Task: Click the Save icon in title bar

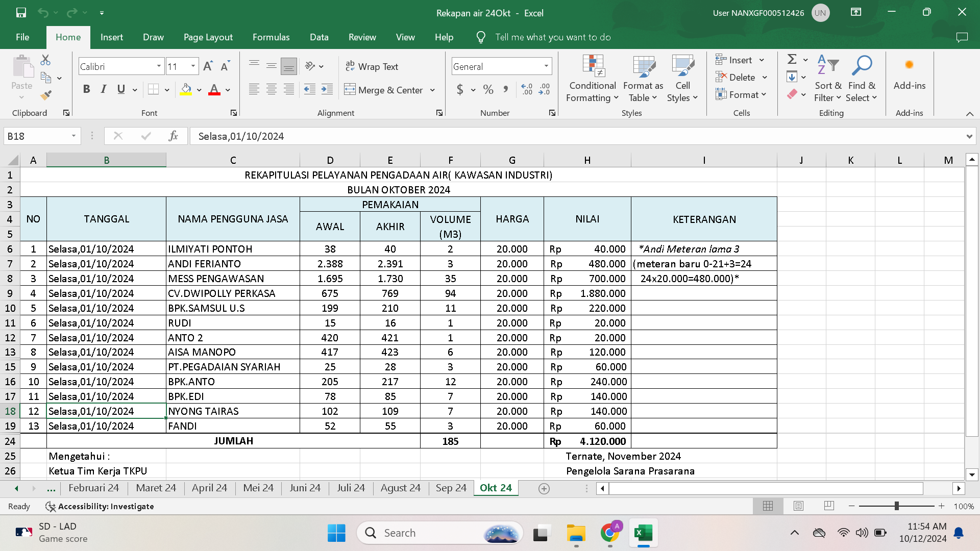Action: click(x=21, y=13)
